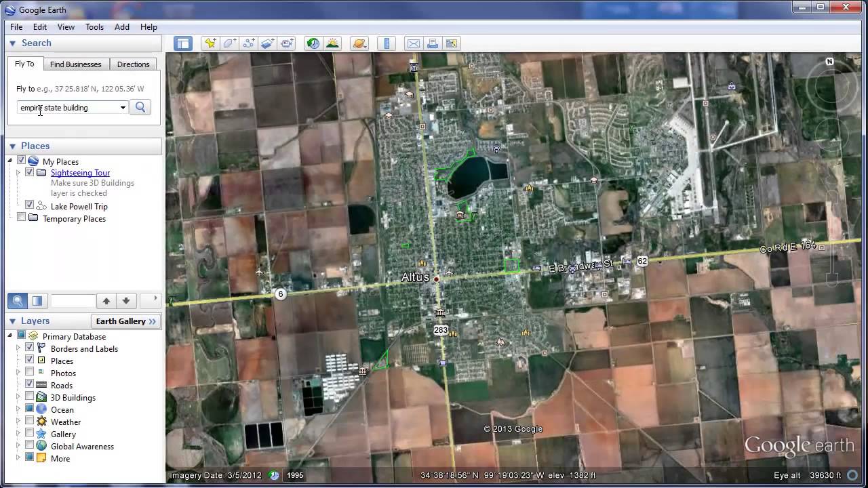This screenshot has width=868, height=488.
Task: Expand the Borders and Labels layer
Action: (x=18, y=348)
